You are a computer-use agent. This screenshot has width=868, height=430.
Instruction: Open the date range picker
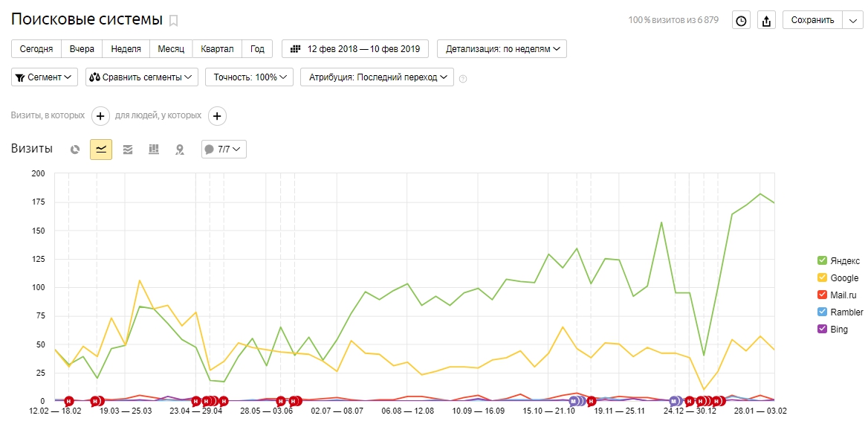click(x=355, y=49)
